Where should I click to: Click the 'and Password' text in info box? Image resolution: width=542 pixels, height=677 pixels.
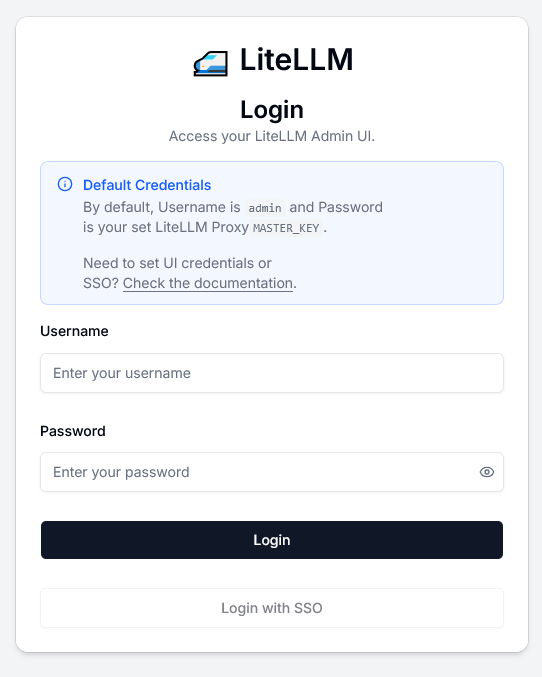tap(336, 207)
